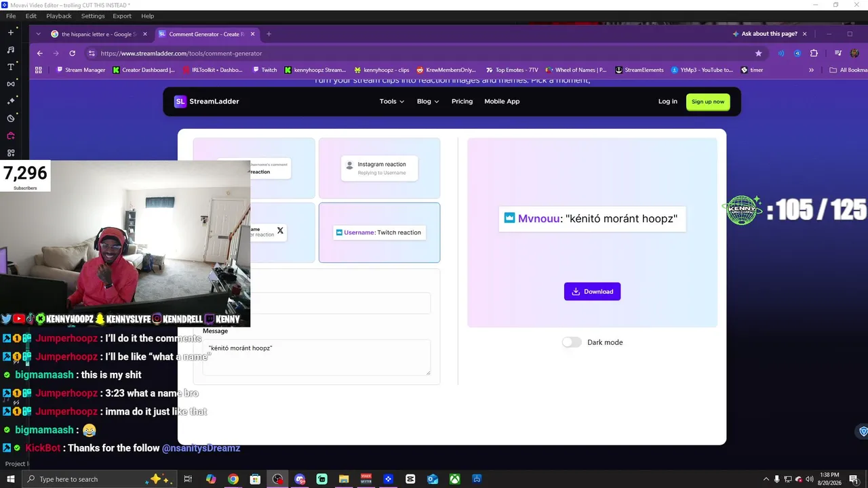This screenshot has height=488, width=868.
Task: Open Task View on the taskbar
Action: (189, 479)
